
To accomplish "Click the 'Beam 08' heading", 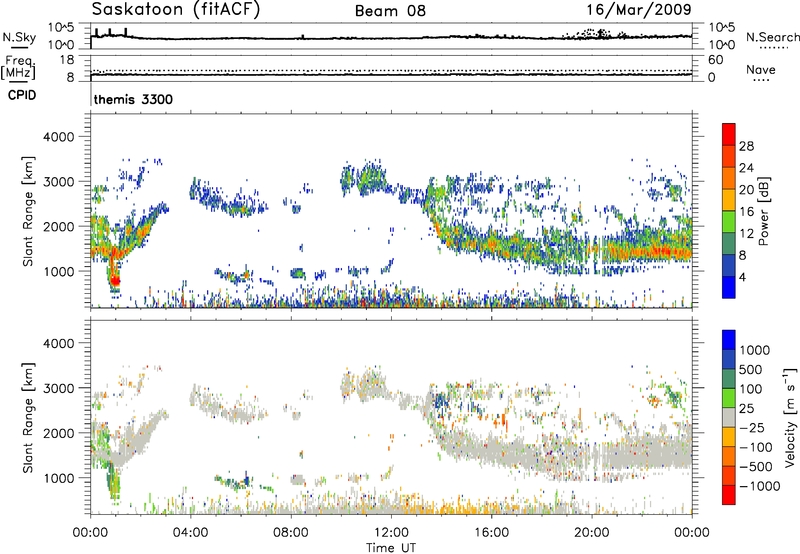I will tap(390, 11).
